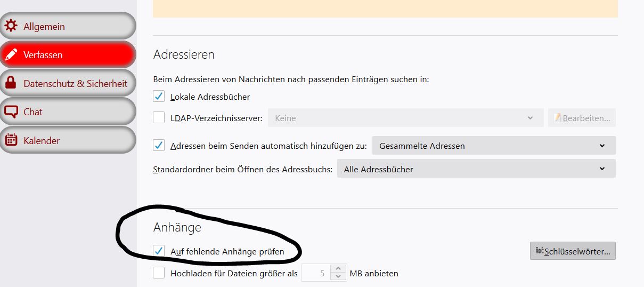Open the Schlüsselwörter dialog
644x287 pixels.
(x=573, y=251)
